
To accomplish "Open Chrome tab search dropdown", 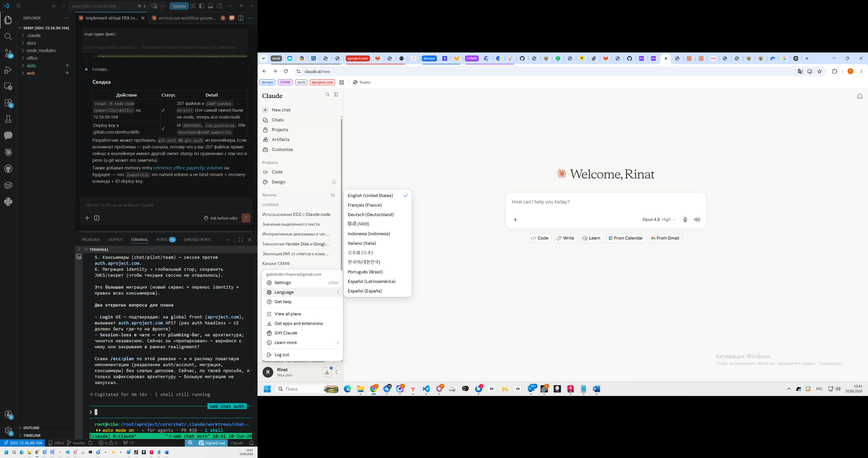I will [x=263, y=59].
